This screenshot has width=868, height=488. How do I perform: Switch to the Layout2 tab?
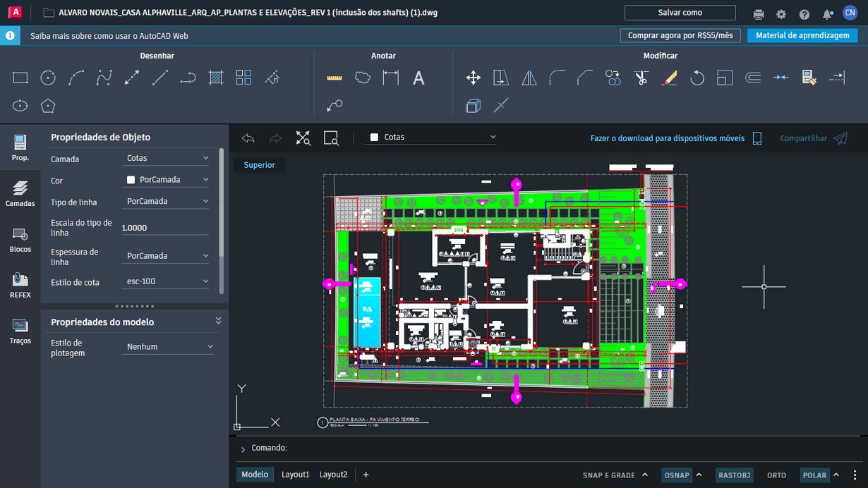333,475
